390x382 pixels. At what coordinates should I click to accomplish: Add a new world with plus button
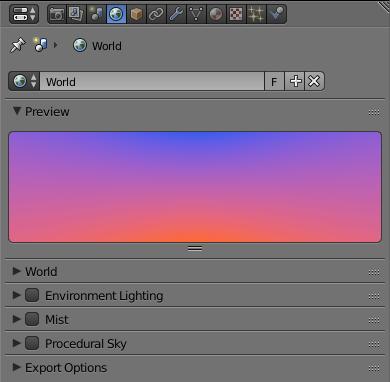point(295,81)
